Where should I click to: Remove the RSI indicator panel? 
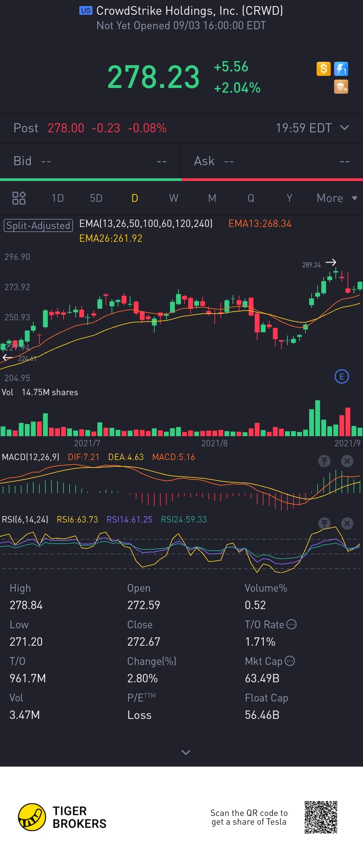347,523
